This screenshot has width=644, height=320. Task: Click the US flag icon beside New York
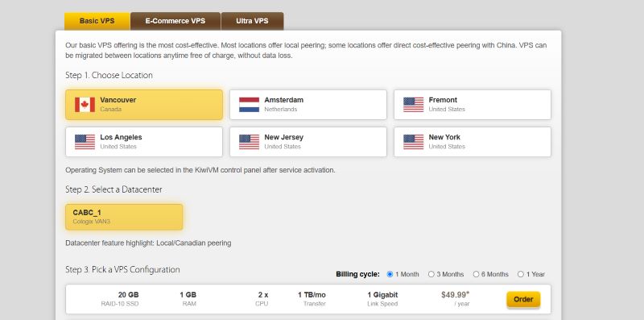coord(413,142)
